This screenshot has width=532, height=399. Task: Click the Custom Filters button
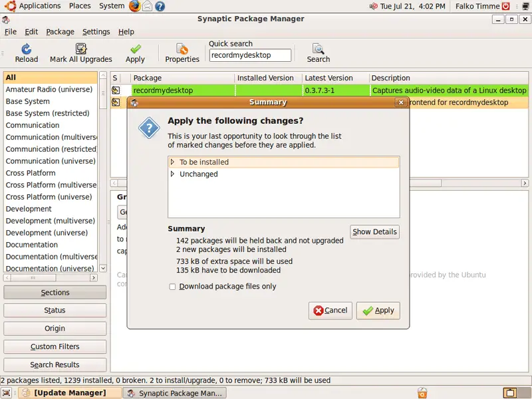click(55, 346)
